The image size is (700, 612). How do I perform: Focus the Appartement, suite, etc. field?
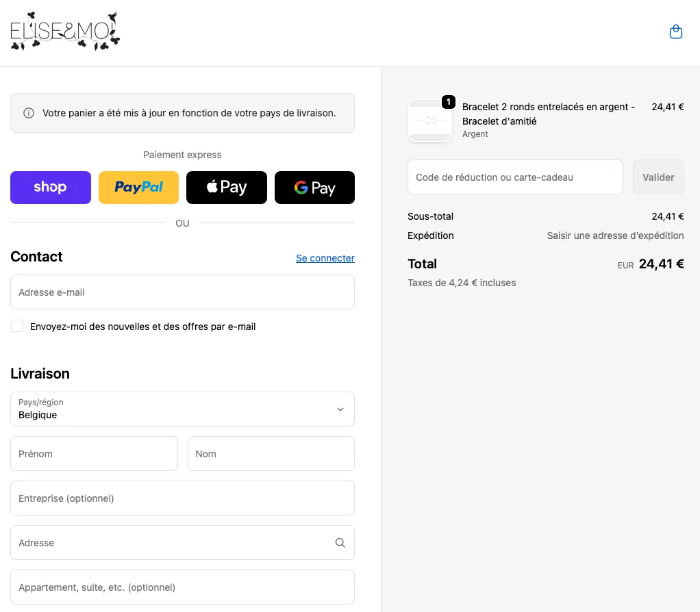pos(182,587)
